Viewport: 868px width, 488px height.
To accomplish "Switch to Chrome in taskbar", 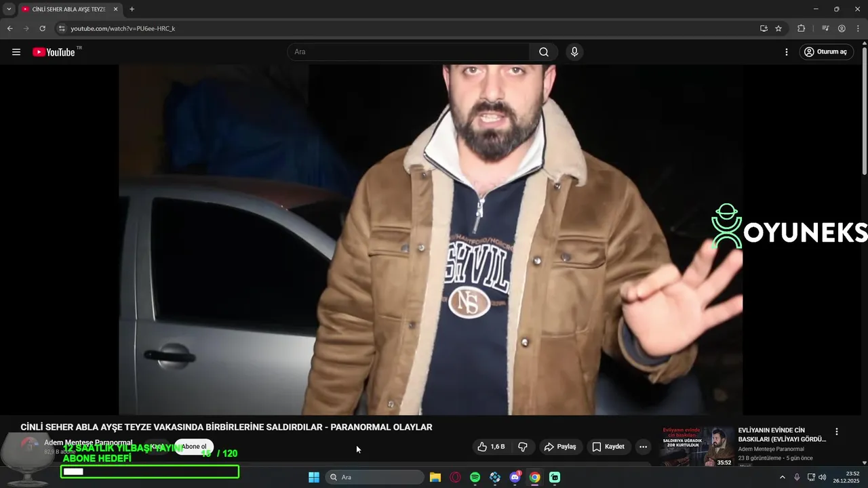I will (x=534, y=477).
